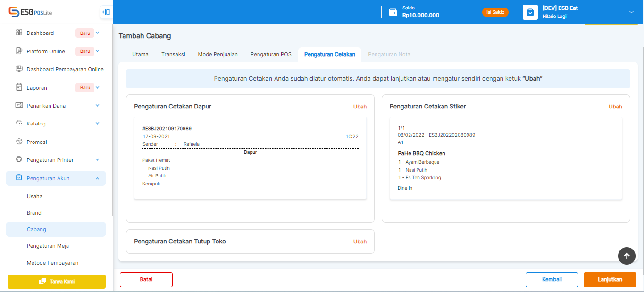
Task: Click the Tanya Kami button label
Action: point(62,282)
